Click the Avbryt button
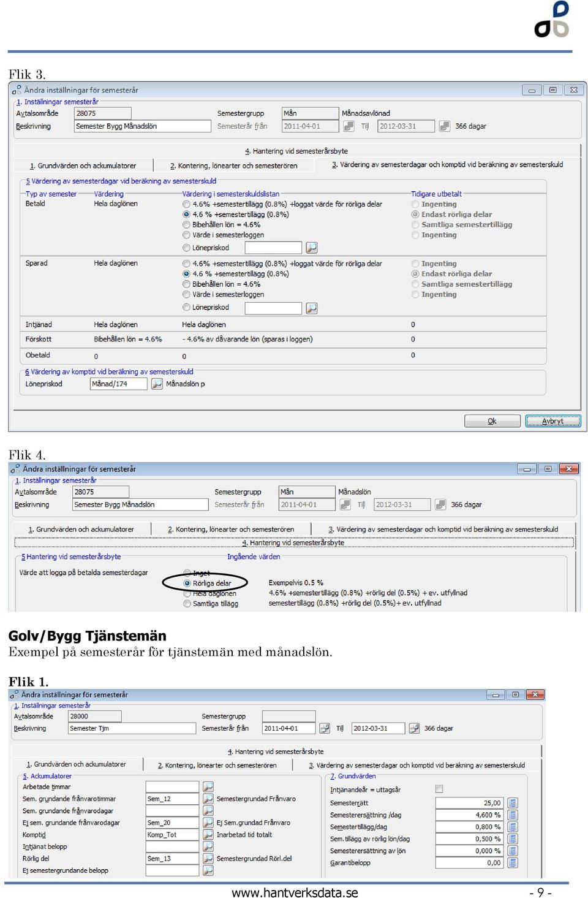This screenshot has height=898, width=588. (x=552, y=421)
